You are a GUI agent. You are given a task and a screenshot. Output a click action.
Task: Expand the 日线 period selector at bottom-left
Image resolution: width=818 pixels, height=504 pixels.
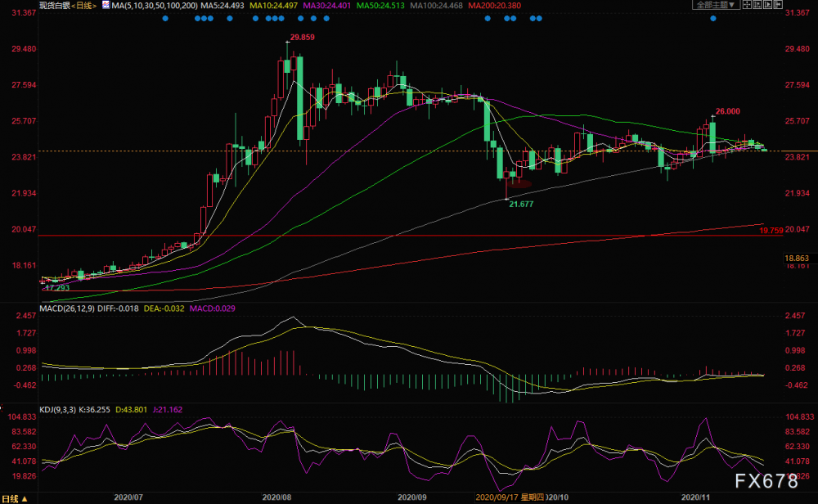tap(15, 499)
